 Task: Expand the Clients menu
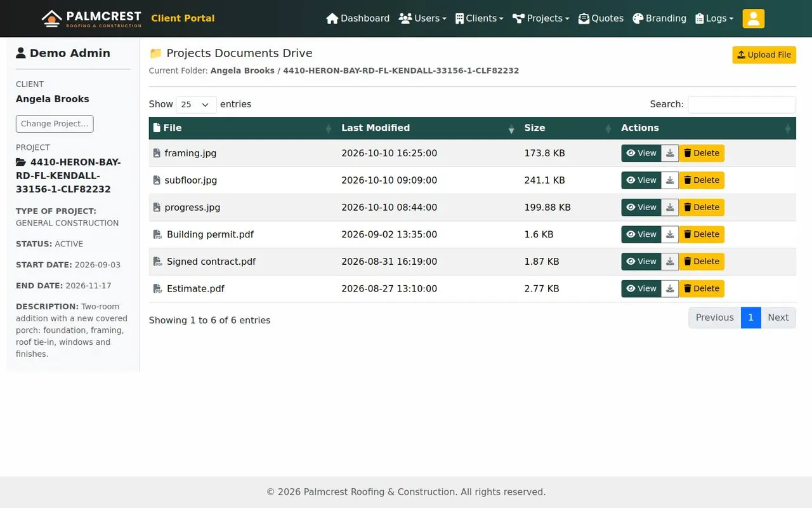(480, 18)
